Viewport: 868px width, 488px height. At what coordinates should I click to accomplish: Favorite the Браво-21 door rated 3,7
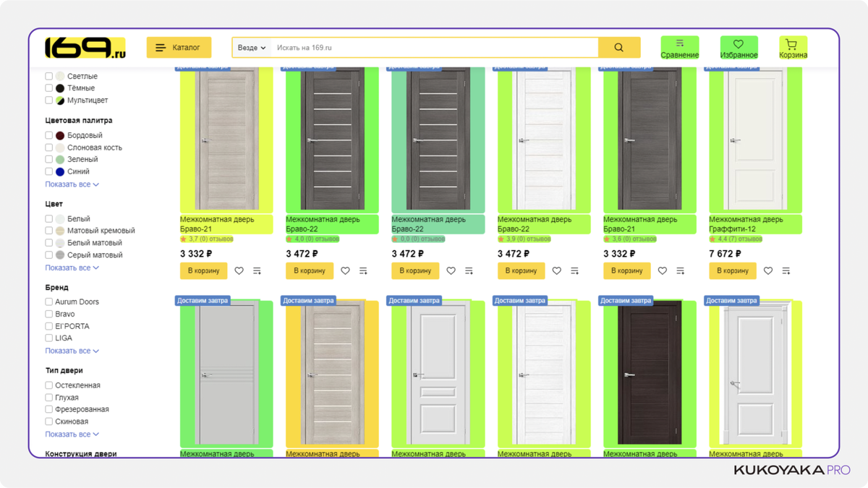coord(239,271)
